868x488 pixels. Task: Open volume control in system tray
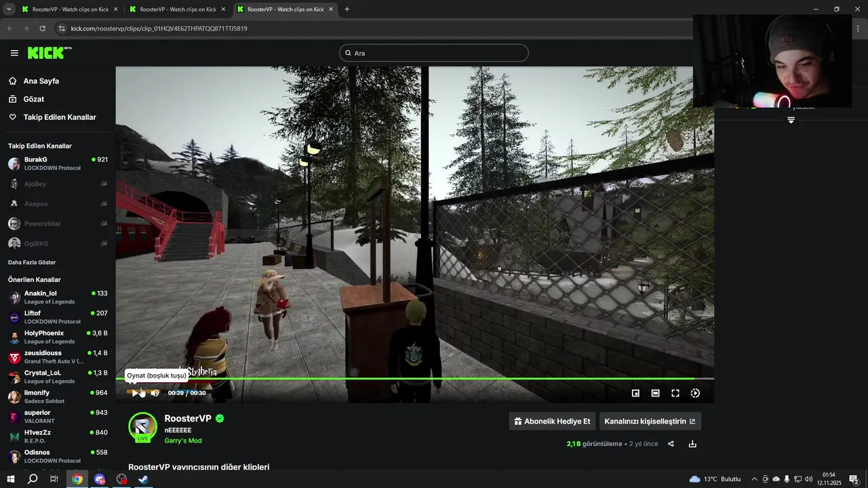click(x=809, y=479)
